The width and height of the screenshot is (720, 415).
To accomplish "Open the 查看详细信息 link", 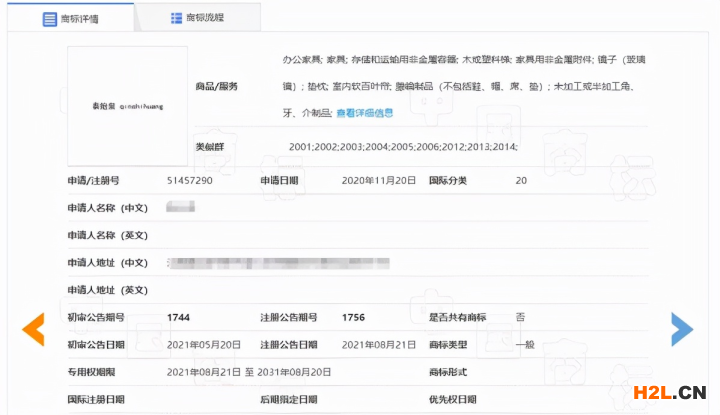I will [364, 113].
